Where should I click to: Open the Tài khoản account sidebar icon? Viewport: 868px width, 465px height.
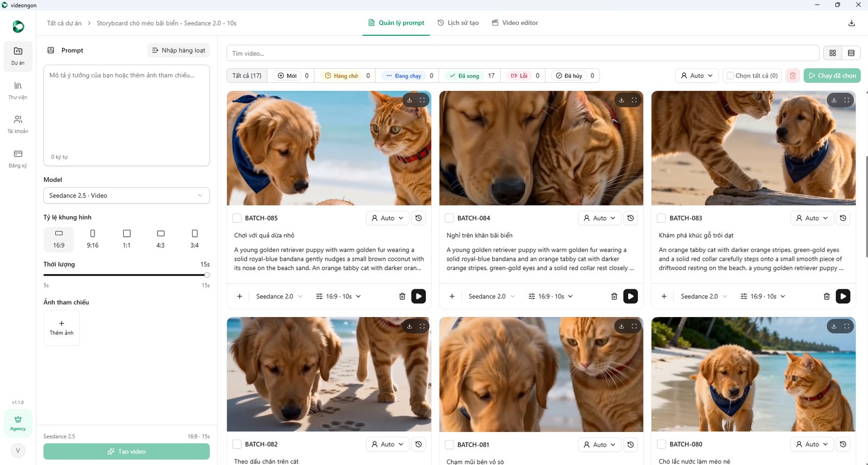18,124
